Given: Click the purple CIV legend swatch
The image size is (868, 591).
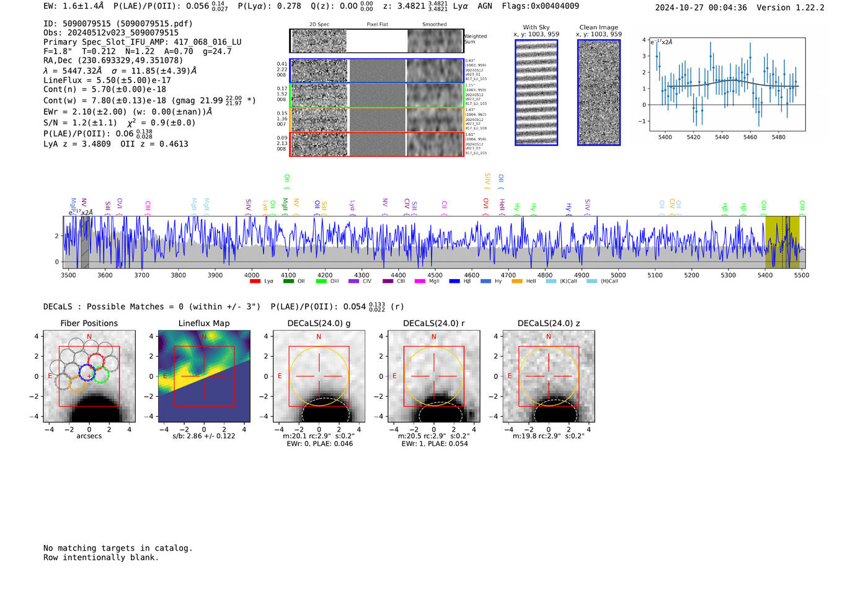Looking at the screenshot, I should click(354, 281).
